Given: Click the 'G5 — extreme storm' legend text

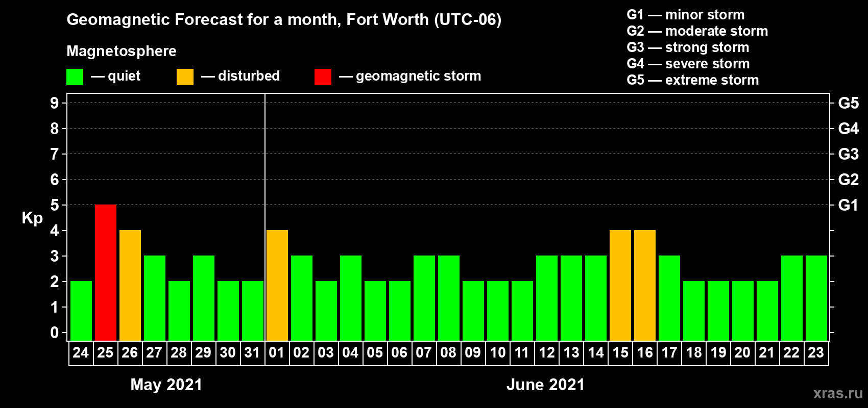Looking at the screenshot, I should coord(692,80).
